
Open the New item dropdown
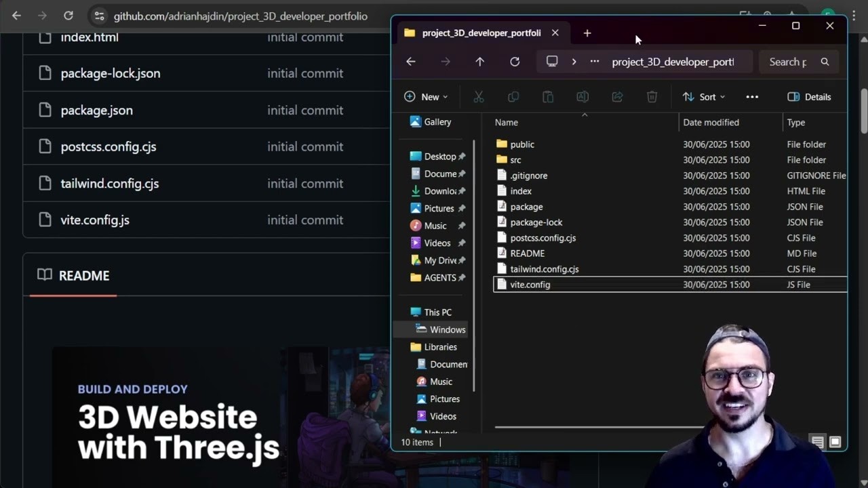click(426, 97)
